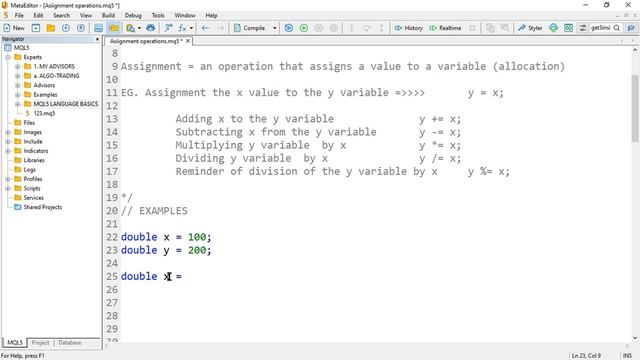This screenshot has height=360, width=640.
Task: Click the back navigation arrow
Action: pos(205,28)
